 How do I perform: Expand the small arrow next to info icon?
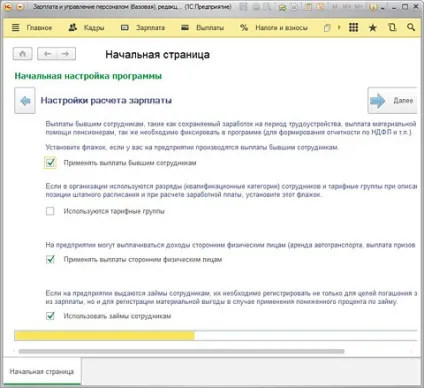pyautogui.click(x=383, y=8)
